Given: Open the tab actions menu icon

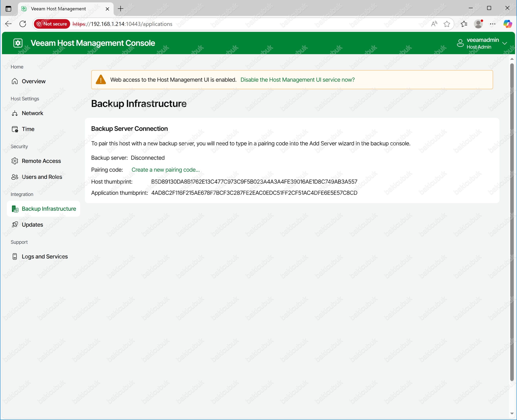Looking at the screenshot, I should [x=8, y=9].
